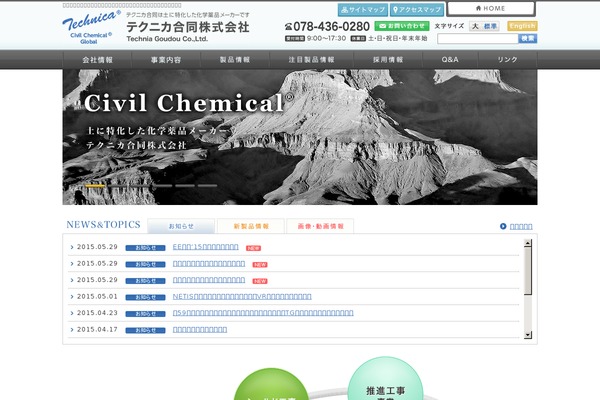Click the news list scrollbar thumb
This screenshot has width=600, height=400.
[528, 270]
